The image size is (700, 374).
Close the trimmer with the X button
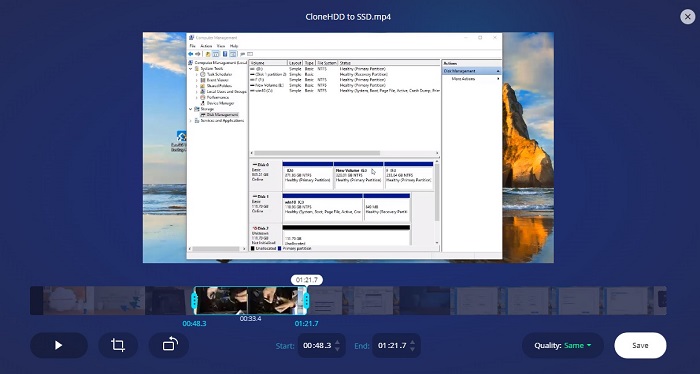point(687,17)
